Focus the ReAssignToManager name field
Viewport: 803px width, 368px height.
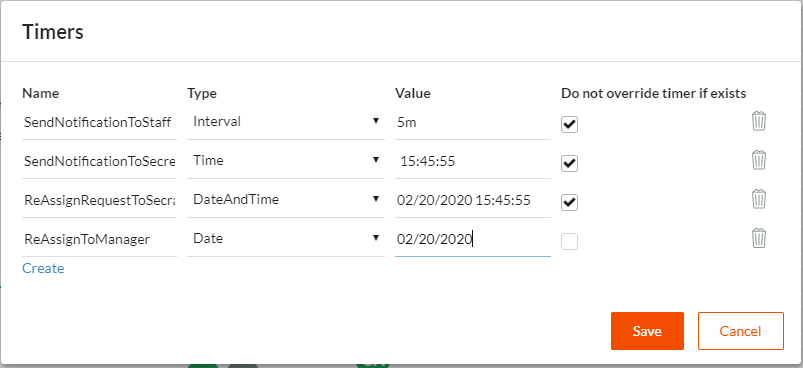pos(99,239)
